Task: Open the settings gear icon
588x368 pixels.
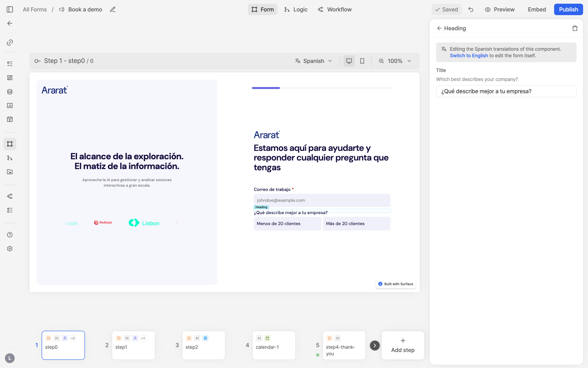Action: (x=10, y=249)
